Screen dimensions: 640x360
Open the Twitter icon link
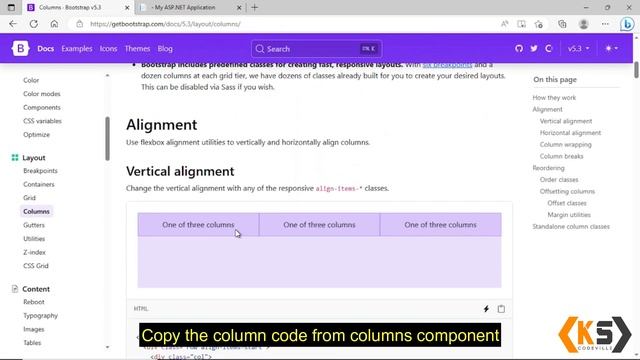click(534, 49)
